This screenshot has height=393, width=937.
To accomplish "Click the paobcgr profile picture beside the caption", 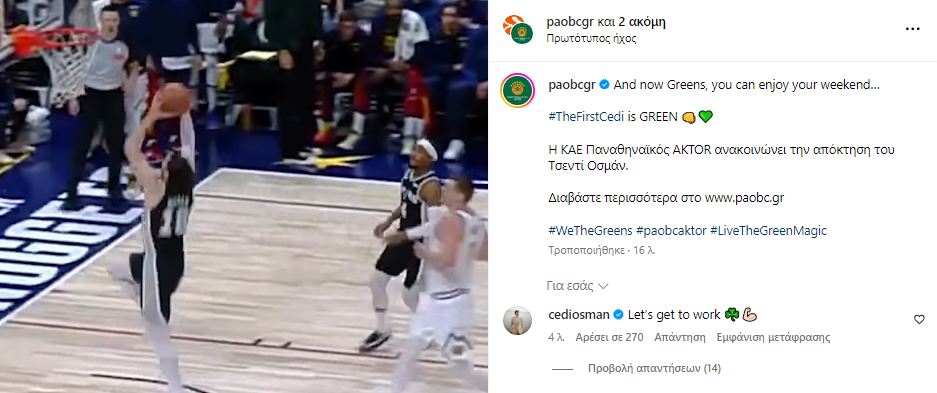I will [518, 90].
